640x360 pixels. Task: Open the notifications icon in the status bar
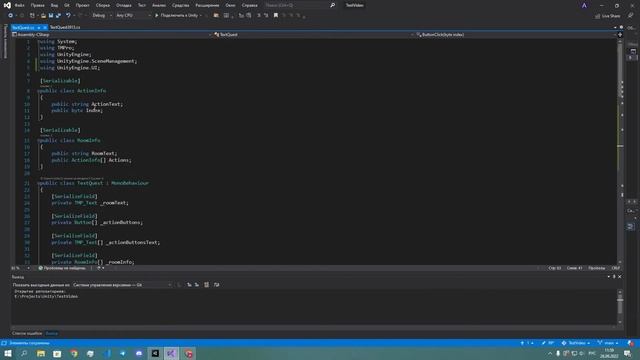pos(631,343)
